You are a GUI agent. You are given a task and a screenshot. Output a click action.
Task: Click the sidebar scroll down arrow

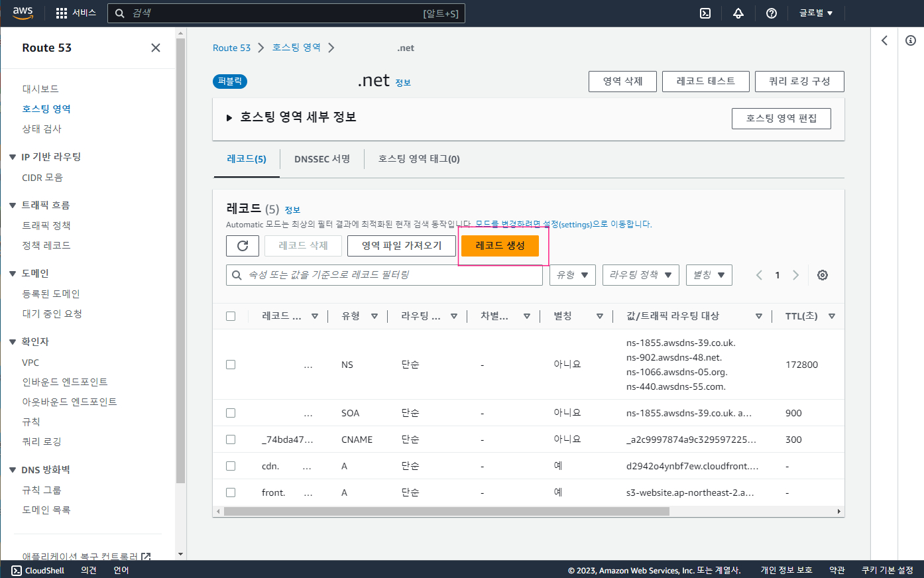pos(181,554)
